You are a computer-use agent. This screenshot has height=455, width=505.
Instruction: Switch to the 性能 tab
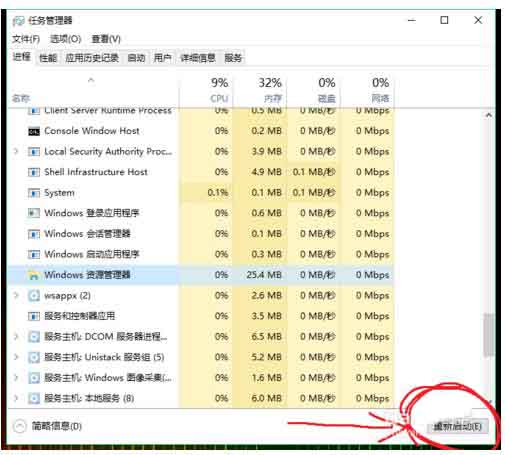48,58
